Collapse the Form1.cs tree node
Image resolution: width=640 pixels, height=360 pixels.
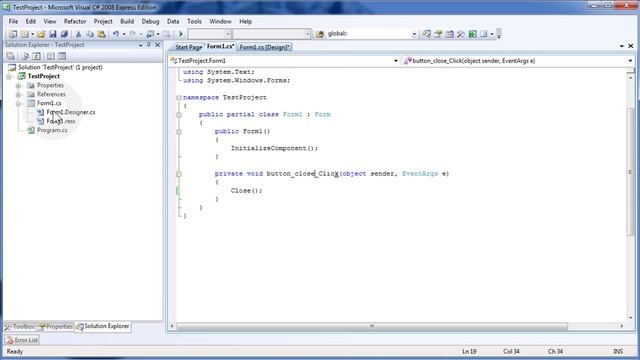pyautogui.click(x=18, y=104)
